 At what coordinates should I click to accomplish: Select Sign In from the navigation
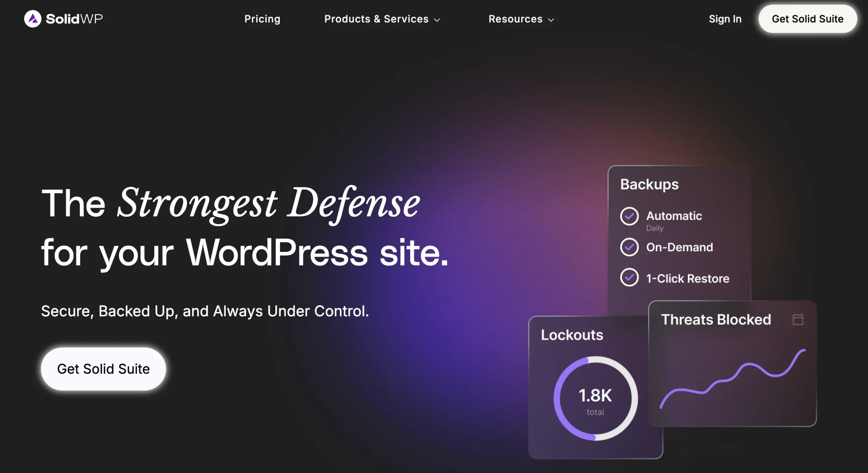point(725,19)
